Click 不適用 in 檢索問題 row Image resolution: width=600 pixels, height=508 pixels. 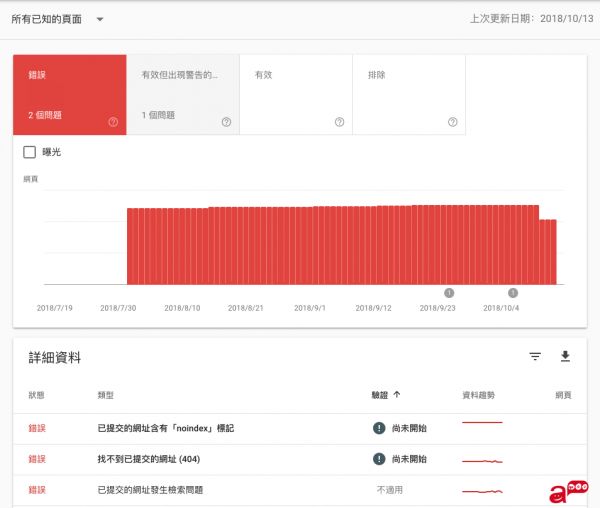tap(390, 490)
